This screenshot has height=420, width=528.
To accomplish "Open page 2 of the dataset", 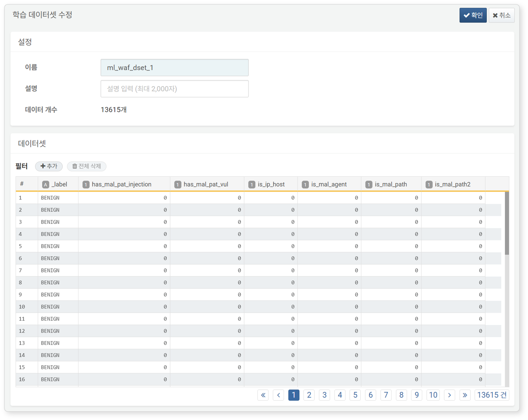I will tap(309, 395).
